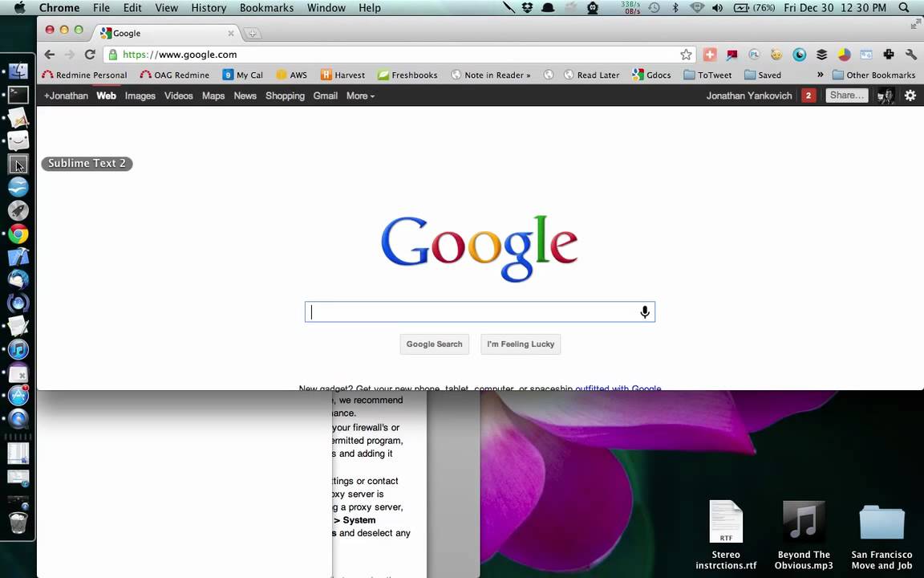The height and width of the screenshot is (578, 924).
Task: Click the Bluetooth menu bar icon
Action: point(676,8)
